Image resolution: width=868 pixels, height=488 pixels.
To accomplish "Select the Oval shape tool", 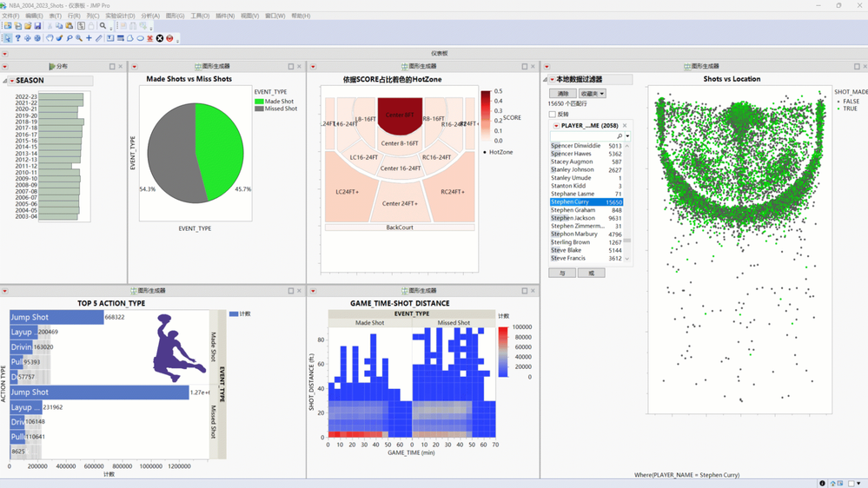I will tap(140, 38).
